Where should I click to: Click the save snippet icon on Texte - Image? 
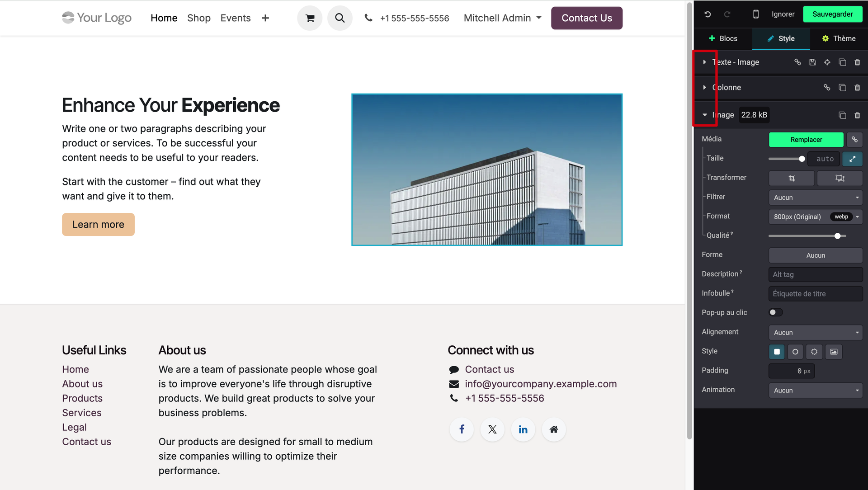click(x=812, y=62)
